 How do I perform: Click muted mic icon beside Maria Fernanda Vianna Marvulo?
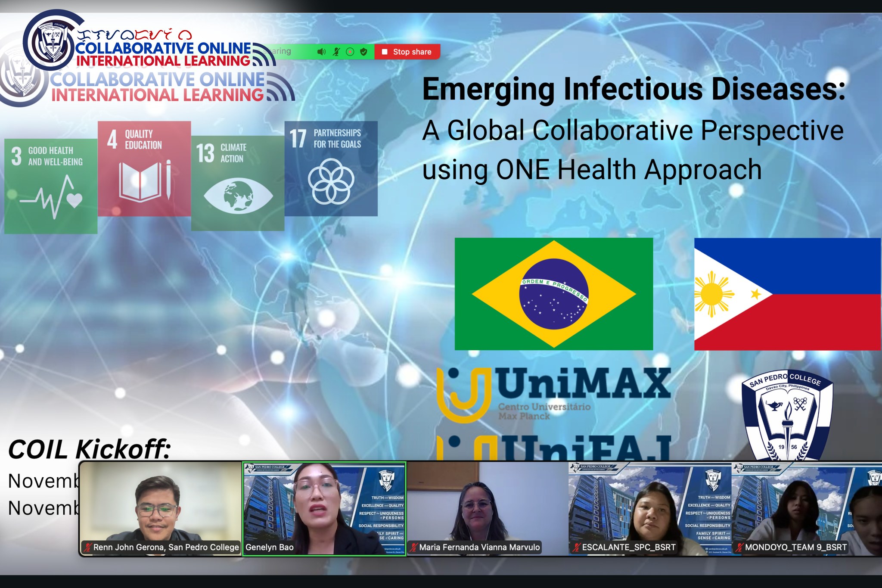point(413,548)
